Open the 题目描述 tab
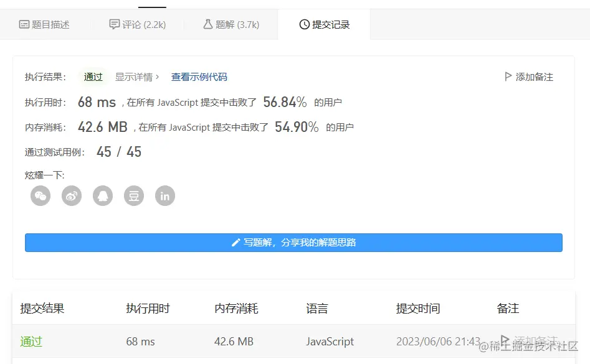Image resolution: width=590 pixels, height=364 pixels. (x=44, y=25)
